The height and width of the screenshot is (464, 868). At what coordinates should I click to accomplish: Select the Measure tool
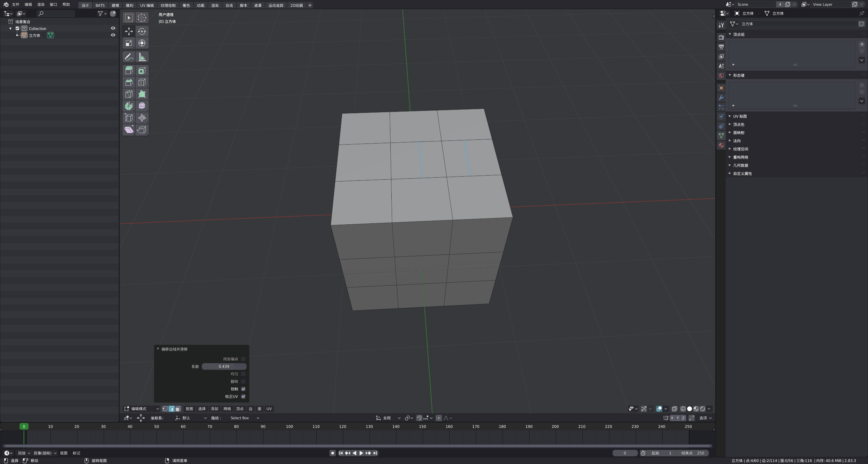142,57
